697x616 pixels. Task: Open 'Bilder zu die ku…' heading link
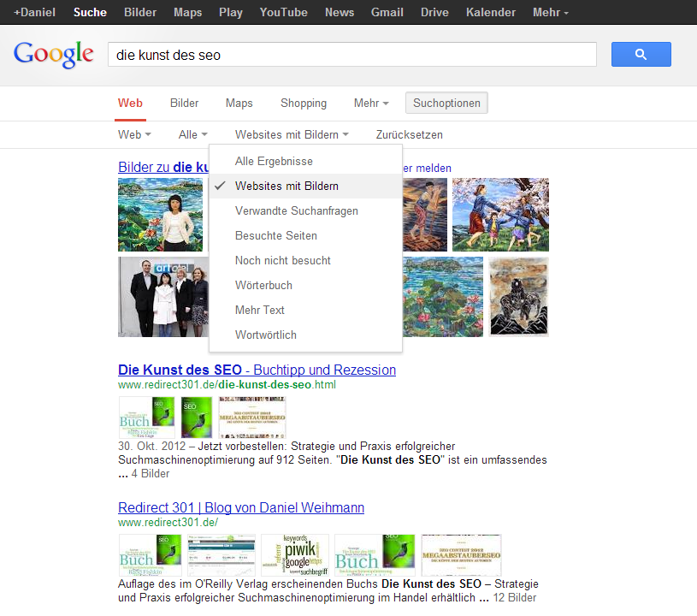[163, 167]
